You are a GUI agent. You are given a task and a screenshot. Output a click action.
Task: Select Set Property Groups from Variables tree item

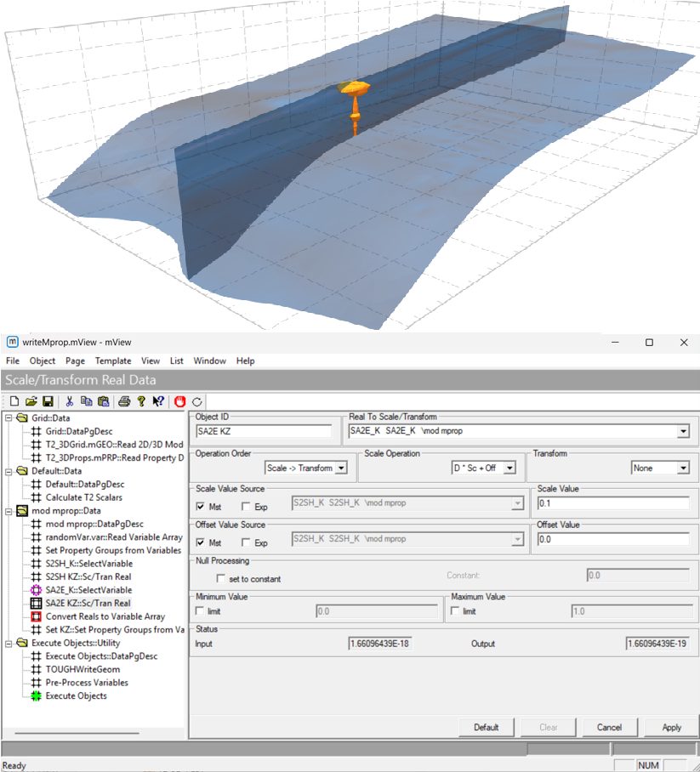pos(113,550)
